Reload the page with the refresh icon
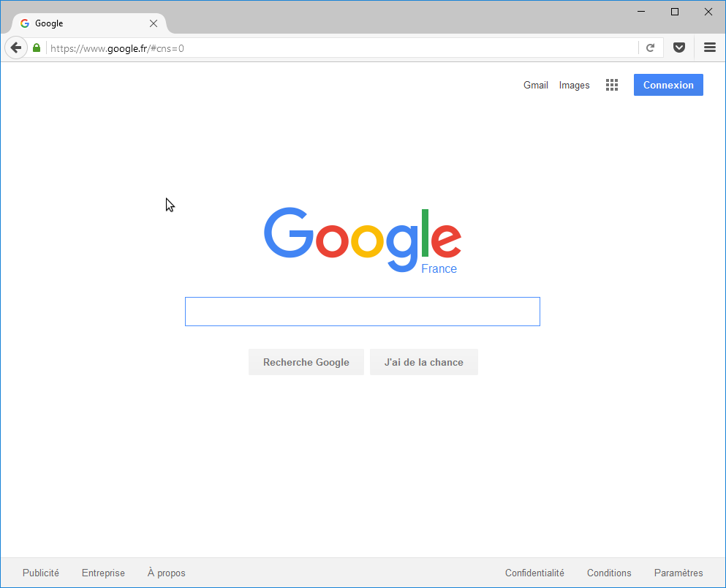This screenshot has width=726, height=588. click(x=650, y=48)
